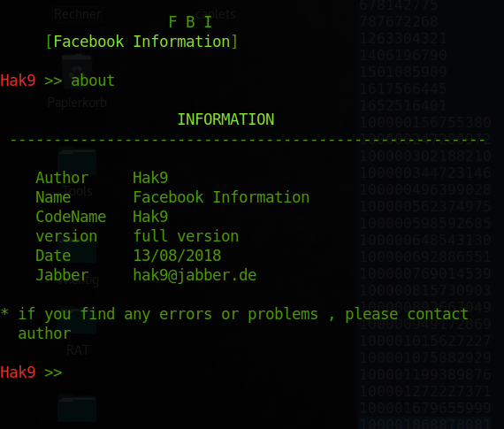Viewport: 504px width, 429px height.
Task: Click the Author value Hak9
Action: tap(150, 178)
